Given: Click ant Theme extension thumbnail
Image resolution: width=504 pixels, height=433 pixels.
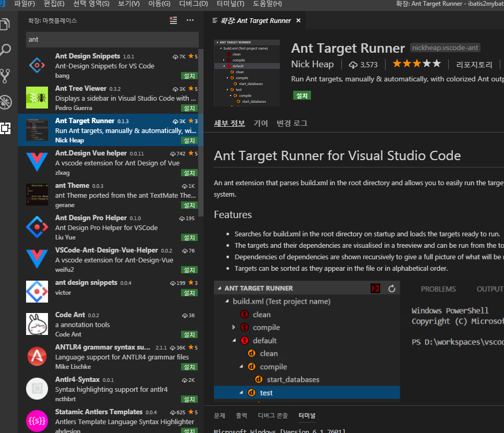Looking at the screenshot, I should click(37, 195).
